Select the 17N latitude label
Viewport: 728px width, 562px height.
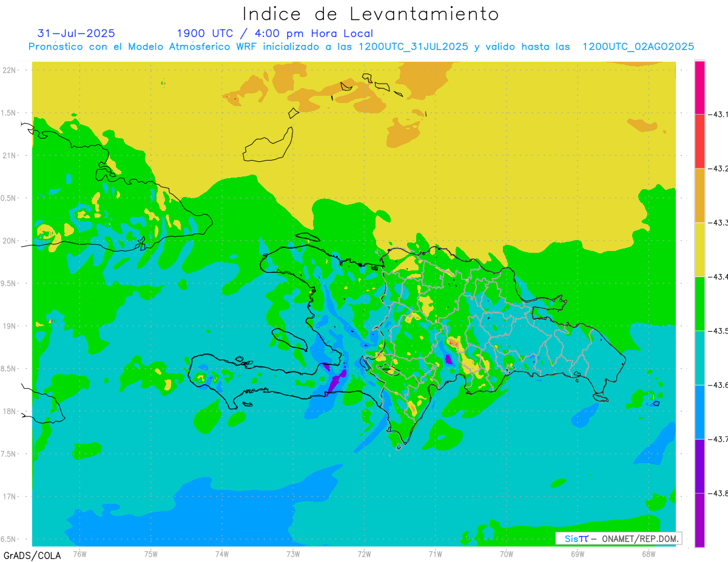click(x=10, y=497)
